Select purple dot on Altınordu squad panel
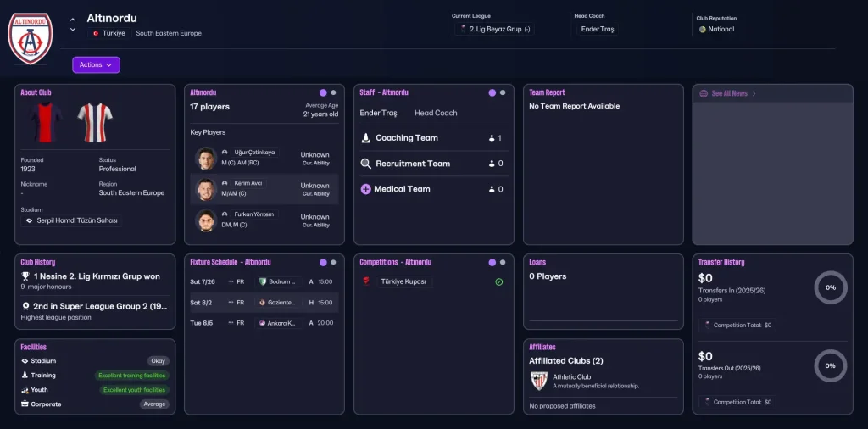This screenshot has height=429, width=868. point(323,92)
